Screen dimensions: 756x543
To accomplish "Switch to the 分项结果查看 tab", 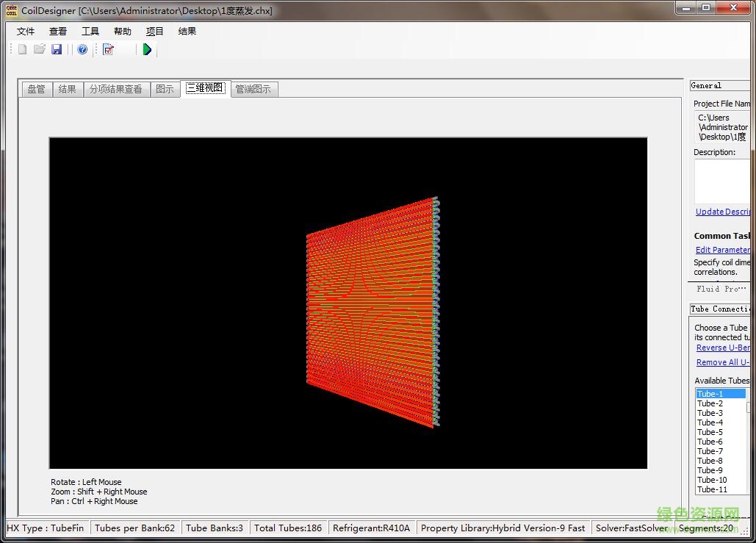I will click(x=115, y=89).
